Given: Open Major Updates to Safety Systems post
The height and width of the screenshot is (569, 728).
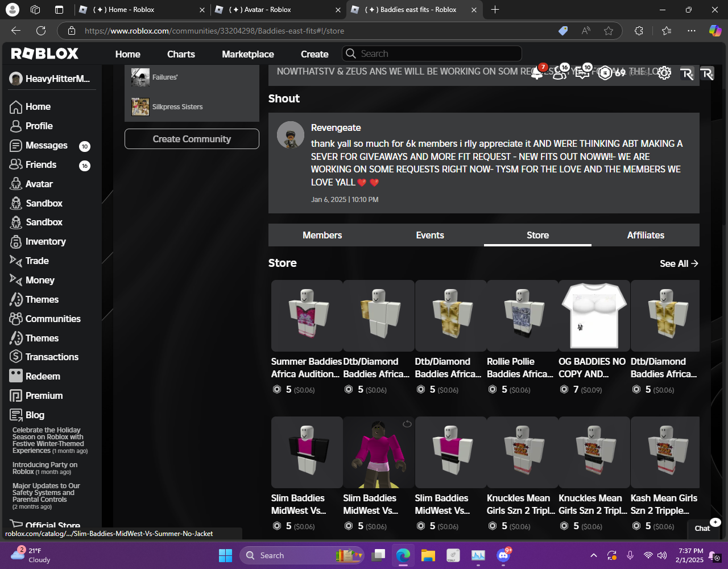Looking at the screenshot, I should [46, 496].
